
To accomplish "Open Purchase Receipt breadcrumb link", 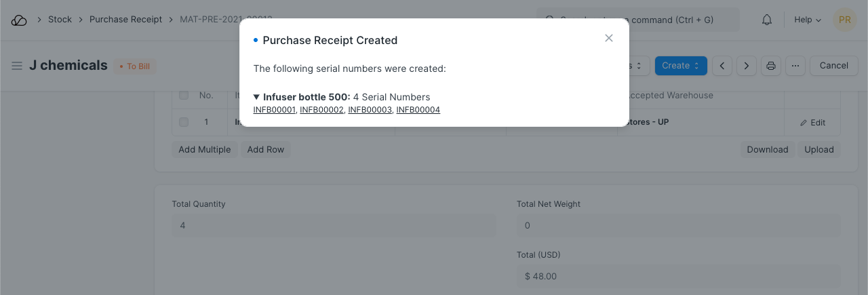I will [125, 20].
